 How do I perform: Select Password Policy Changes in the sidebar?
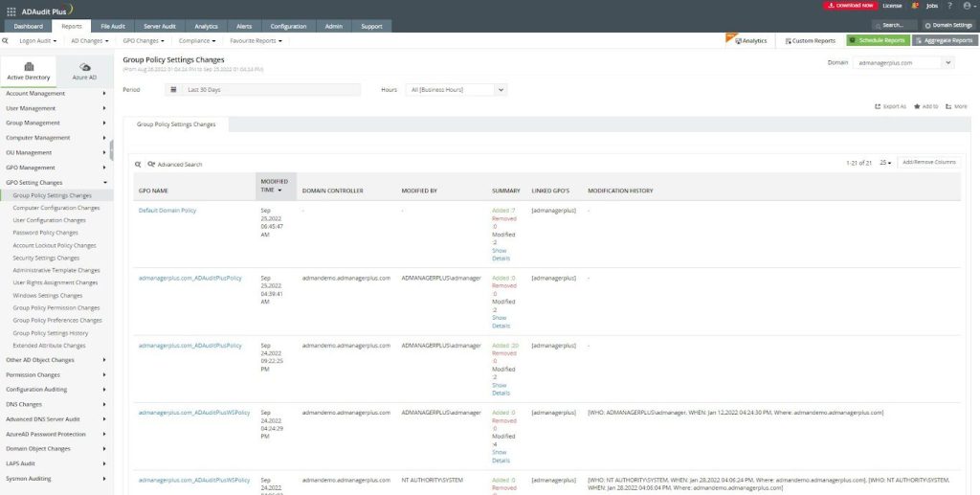[46, 233]
